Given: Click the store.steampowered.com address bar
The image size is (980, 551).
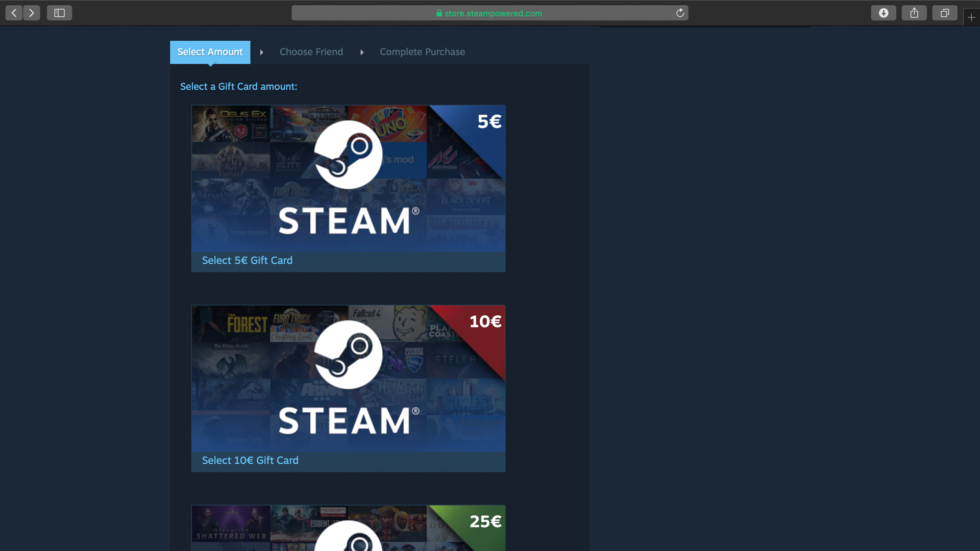Looking at the screenshot, I should click(489, 13).
